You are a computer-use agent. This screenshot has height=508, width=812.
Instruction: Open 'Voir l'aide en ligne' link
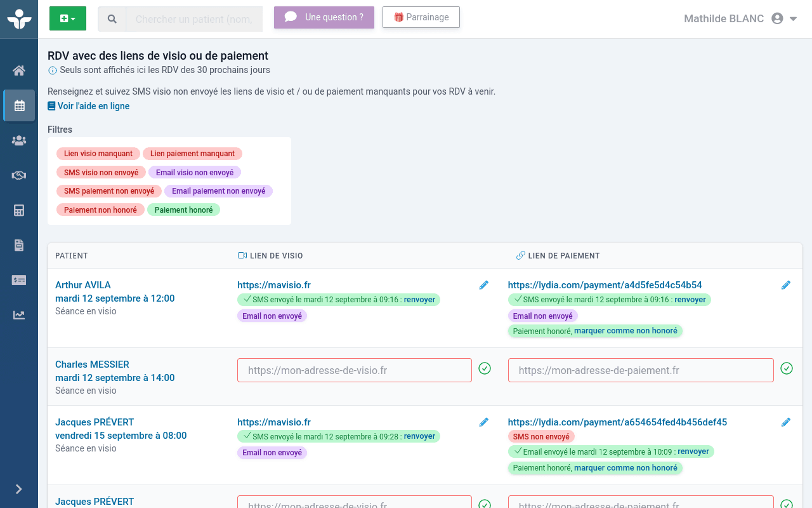tap(89, 106)
